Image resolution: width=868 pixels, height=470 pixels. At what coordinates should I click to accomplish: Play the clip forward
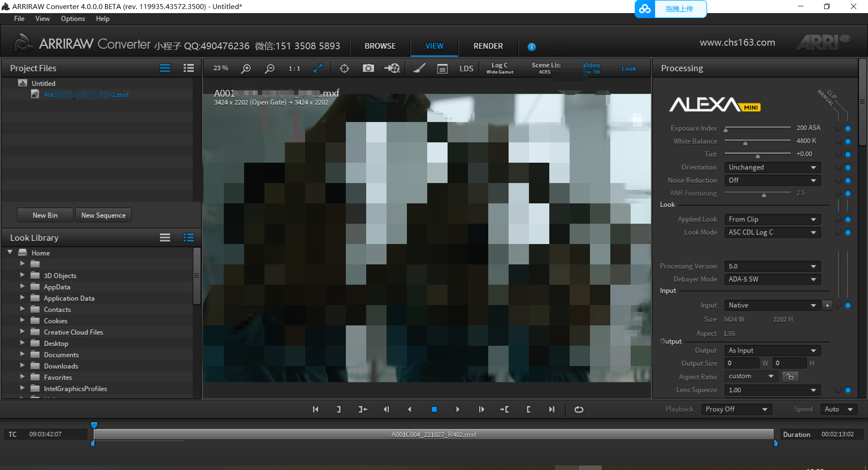[458, 409]
